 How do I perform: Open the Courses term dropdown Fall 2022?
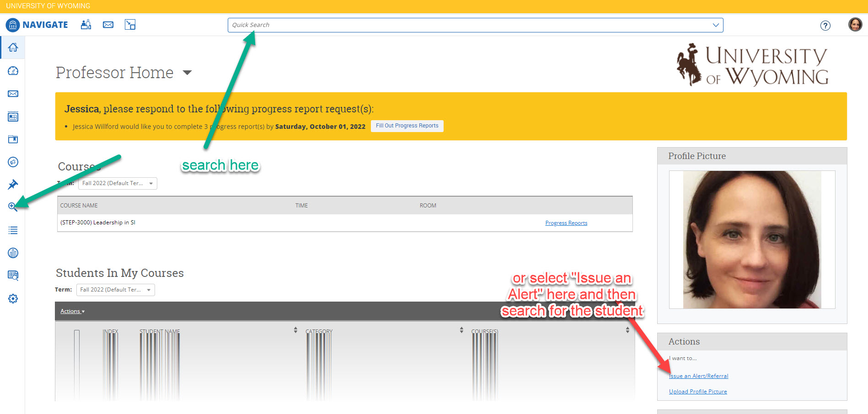[118, 183]
